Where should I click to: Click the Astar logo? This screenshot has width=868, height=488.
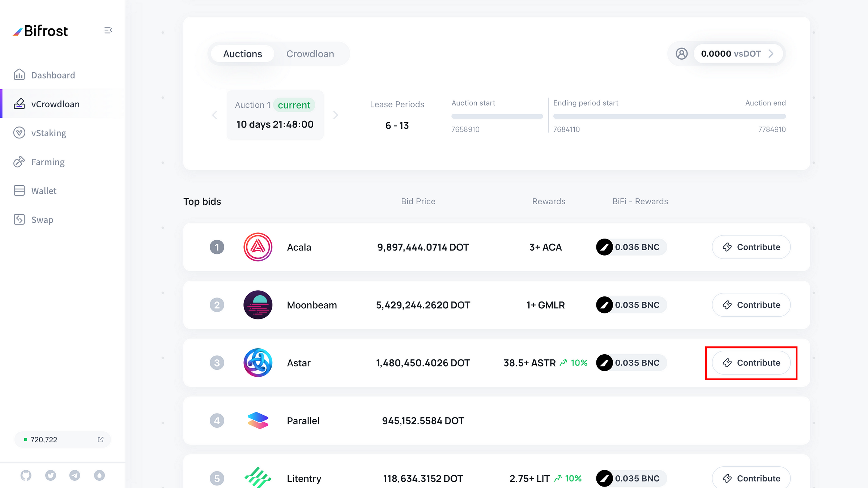(x=258, y=363)
